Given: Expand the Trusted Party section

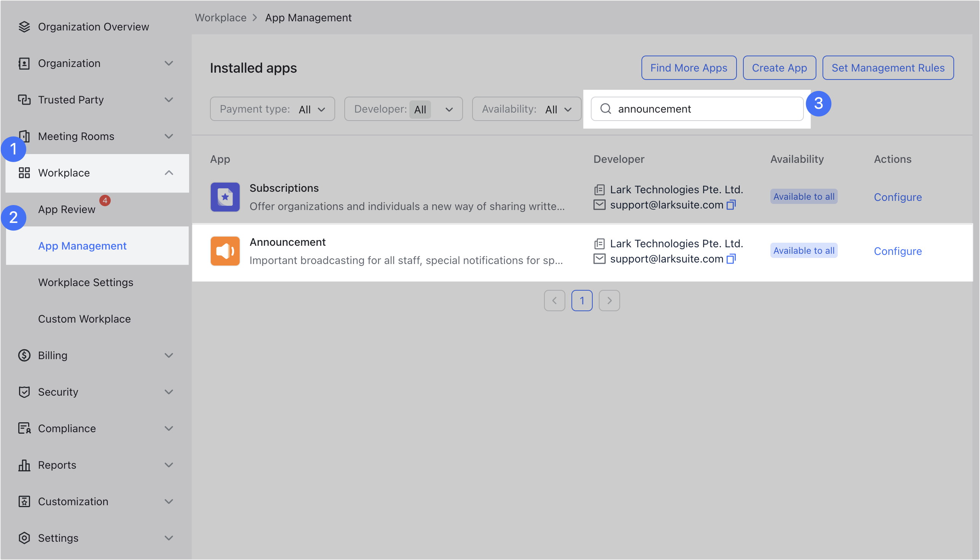Looking at the screenshot, I should click(x=169, y=100).
